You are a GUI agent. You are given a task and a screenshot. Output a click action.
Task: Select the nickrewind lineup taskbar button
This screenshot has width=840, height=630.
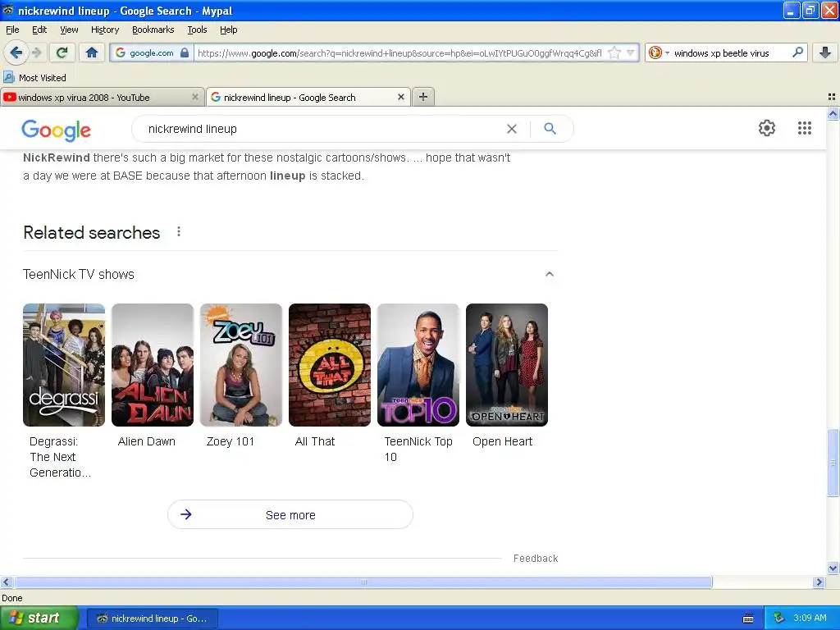coord(152,619)
